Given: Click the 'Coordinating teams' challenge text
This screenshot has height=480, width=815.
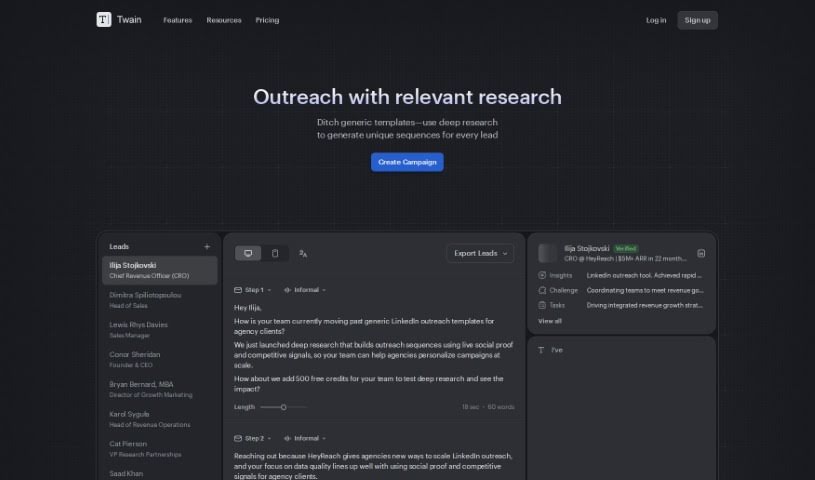Looking at the screenshot, I should 645,290.
